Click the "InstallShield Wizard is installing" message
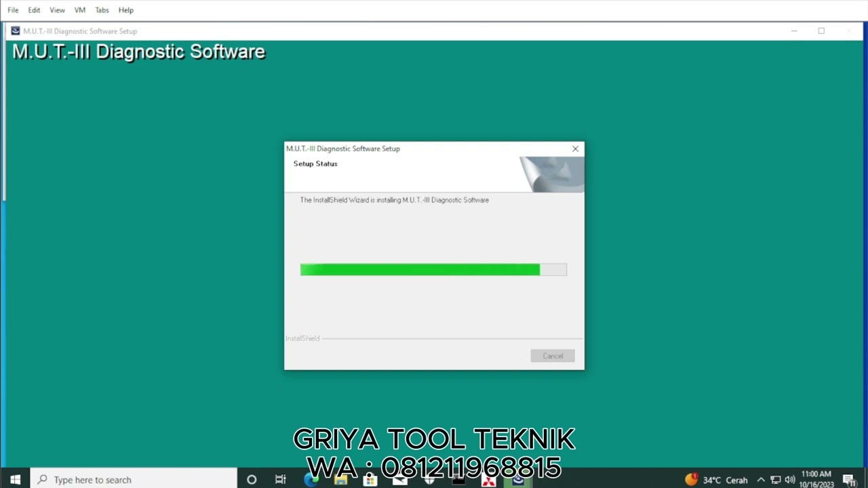This screenshot has width=868, height=488. point(394,200)
